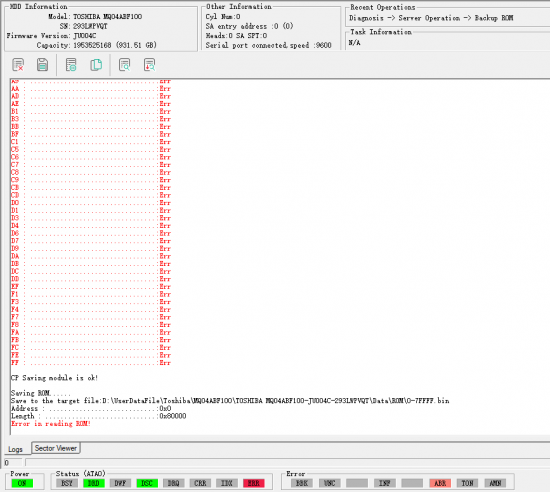Clear the log with the red-X document icon
Screen dimensions: 550x492
[18, 65]
